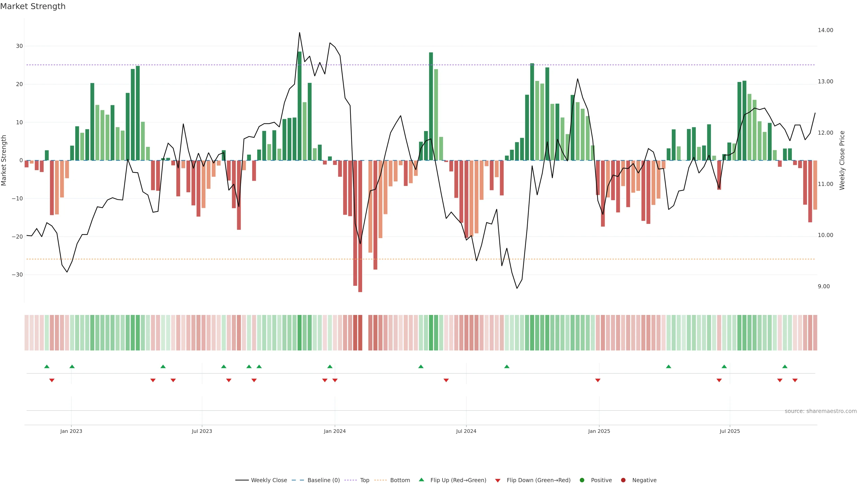Click the Flip Down red triangle legend icon
This screenshot has width=868, height=488.
(x=498, y=481)
